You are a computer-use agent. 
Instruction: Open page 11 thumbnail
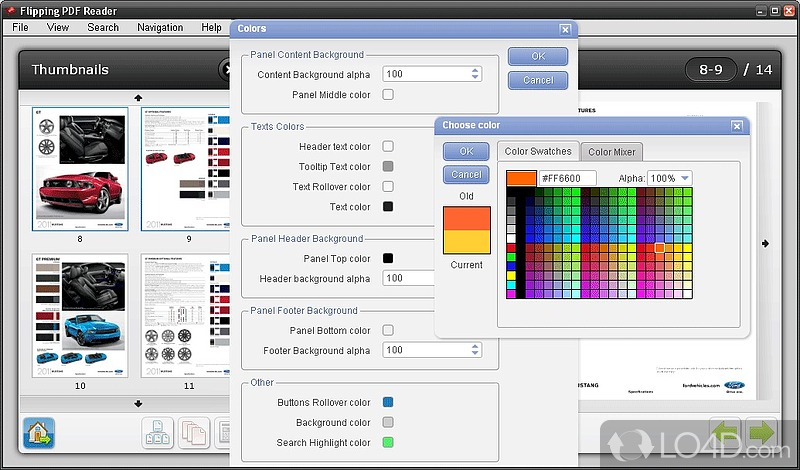186,316
